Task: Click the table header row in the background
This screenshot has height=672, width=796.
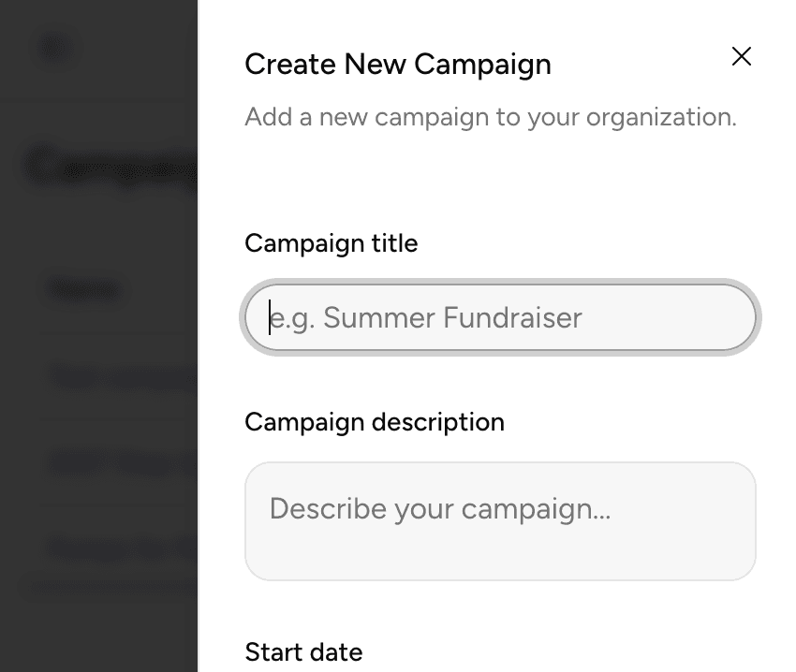Action: pos(82,289)
